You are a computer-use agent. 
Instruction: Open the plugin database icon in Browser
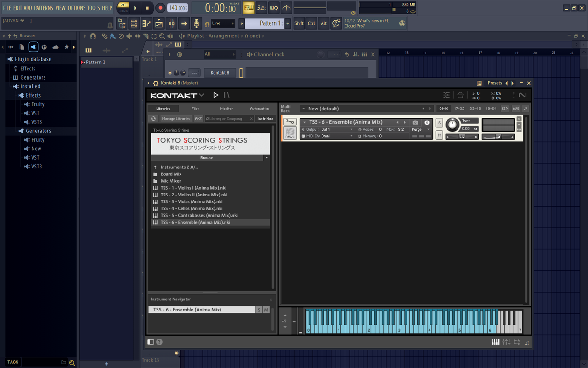[34, 47]
